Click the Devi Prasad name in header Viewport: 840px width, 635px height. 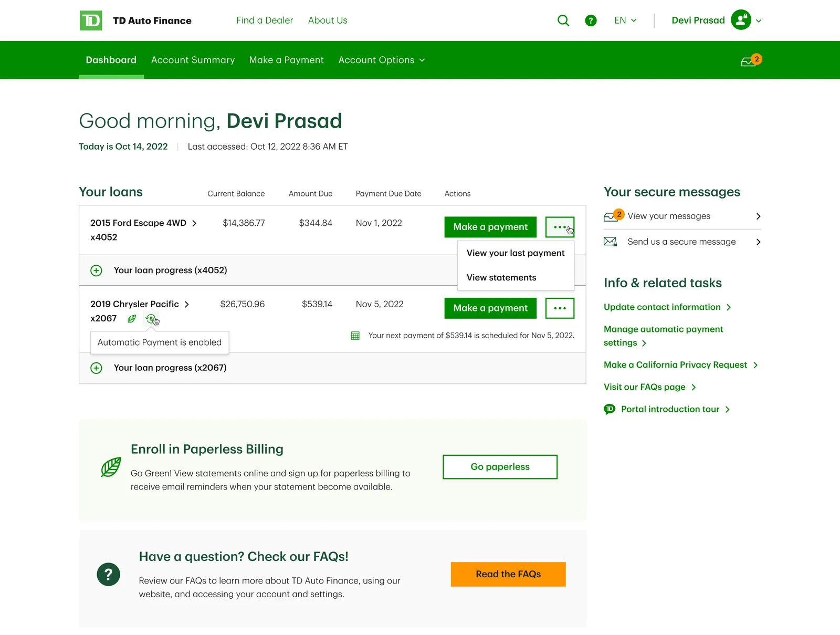(698, 20)
